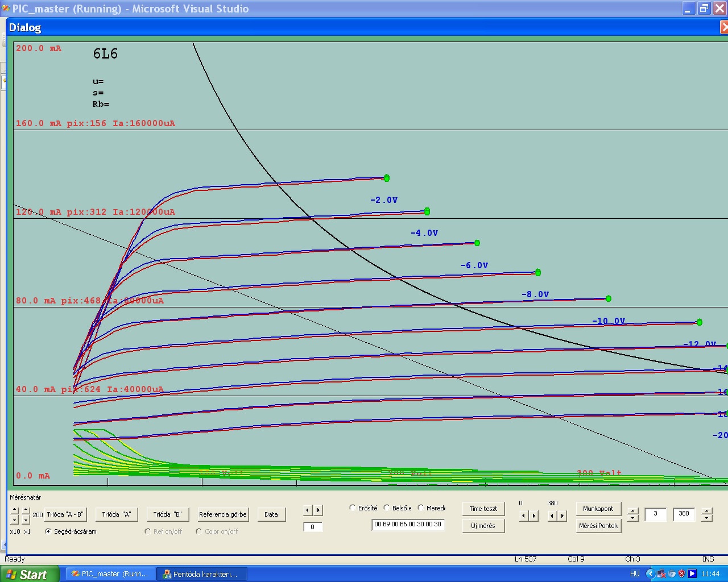Click the 200.0 mA axis label
This screenshot has width=728, height=582.
(39, 48)
